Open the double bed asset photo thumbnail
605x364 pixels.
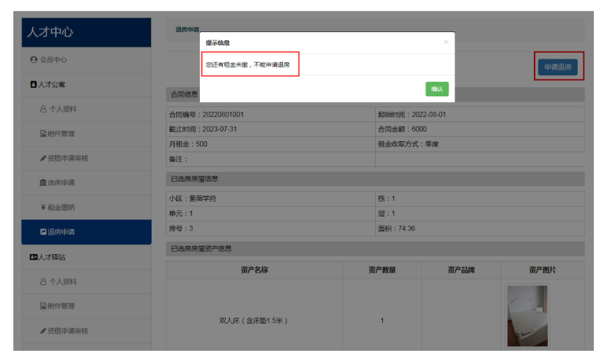527,316
